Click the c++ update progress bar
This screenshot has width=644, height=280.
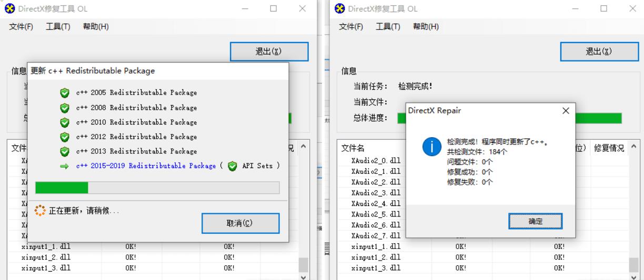157,188
